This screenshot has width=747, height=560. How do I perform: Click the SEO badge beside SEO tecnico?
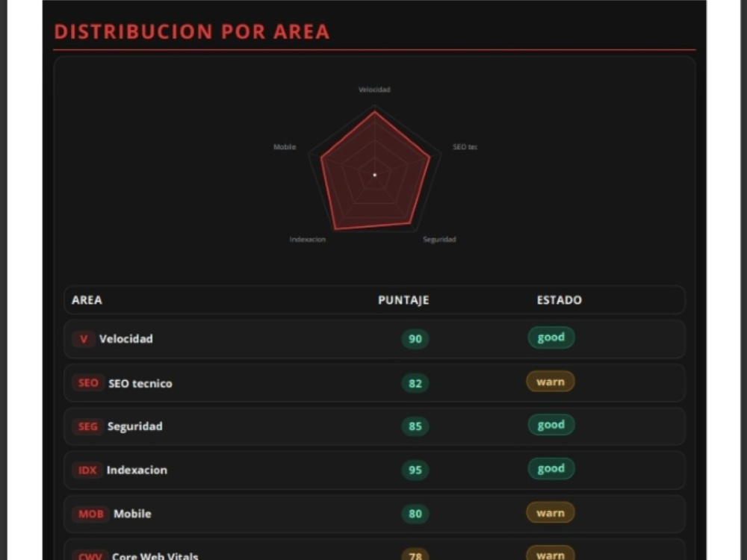tap(88, 383)
